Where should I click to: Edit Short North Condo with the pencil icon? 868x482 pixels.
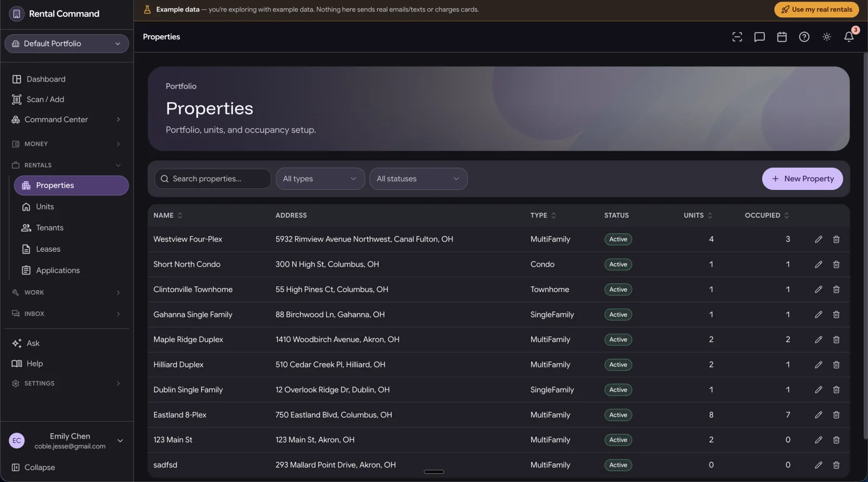819,264
